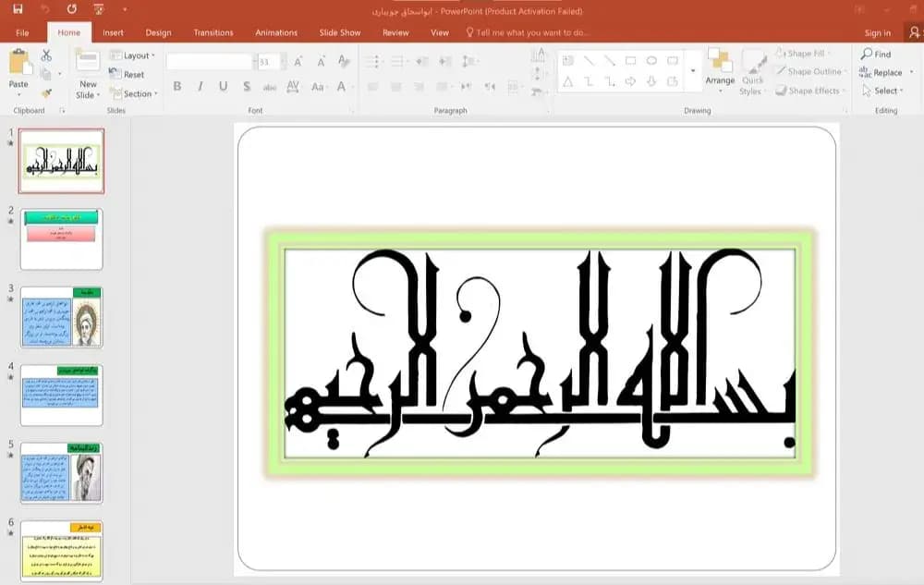This screenshot has height=585, width=924.
Task: Toggle bullet list formatting
Action: (374, 61)
